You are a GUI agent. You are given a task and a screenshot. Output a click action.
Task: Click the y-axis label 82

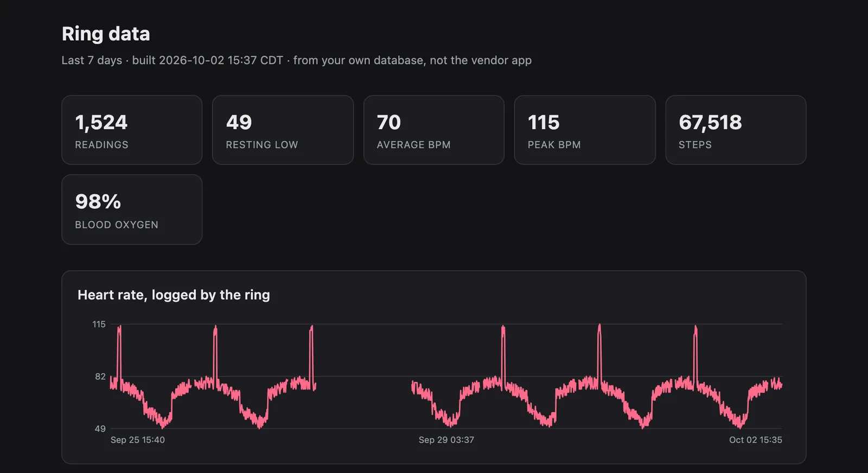[x=100, y=376]
